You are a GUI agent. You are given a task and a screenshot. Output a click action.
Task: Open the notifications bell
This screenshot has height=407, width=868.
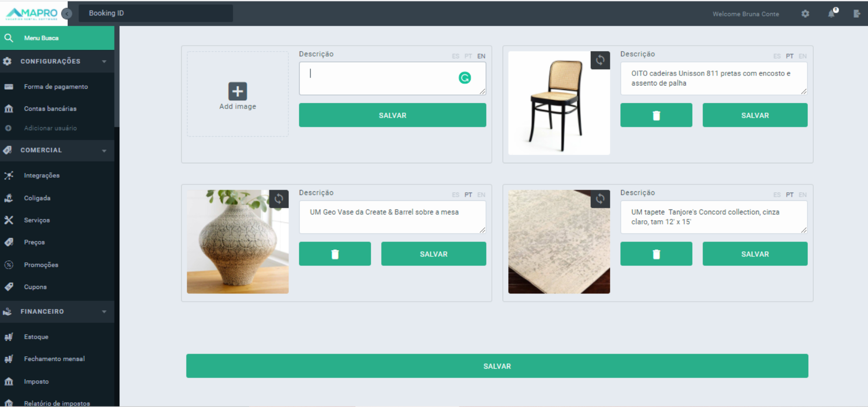click(x=831, y=14)
